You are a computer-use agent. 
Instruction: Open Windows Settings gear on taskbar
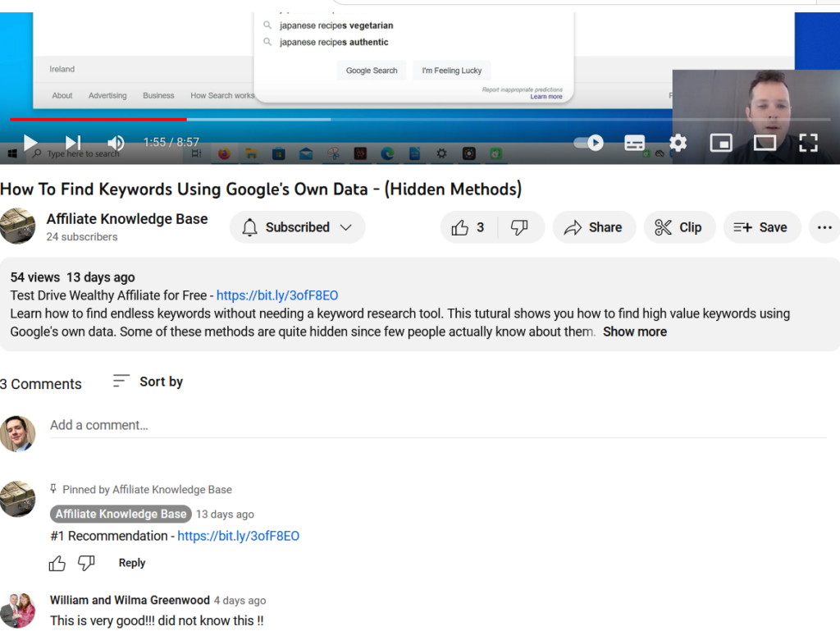[441, 154]
